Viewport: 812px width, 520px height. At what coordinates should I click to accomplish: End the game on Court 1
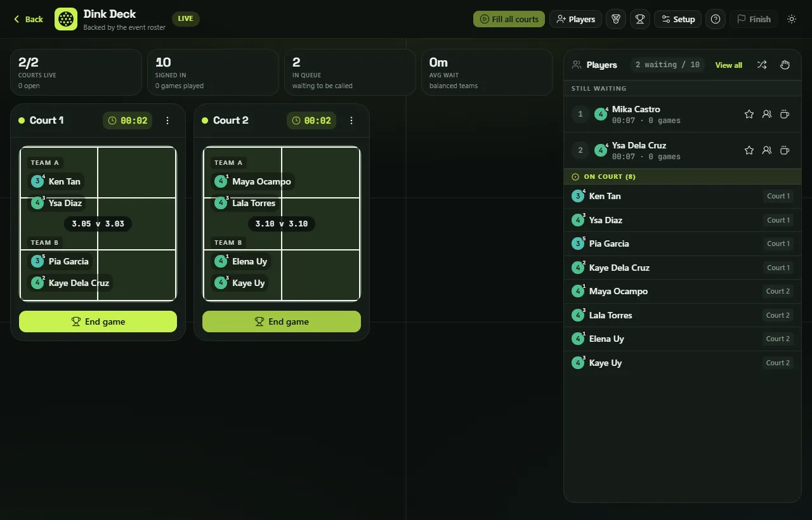pyautogui.click(x=98, y=322)
